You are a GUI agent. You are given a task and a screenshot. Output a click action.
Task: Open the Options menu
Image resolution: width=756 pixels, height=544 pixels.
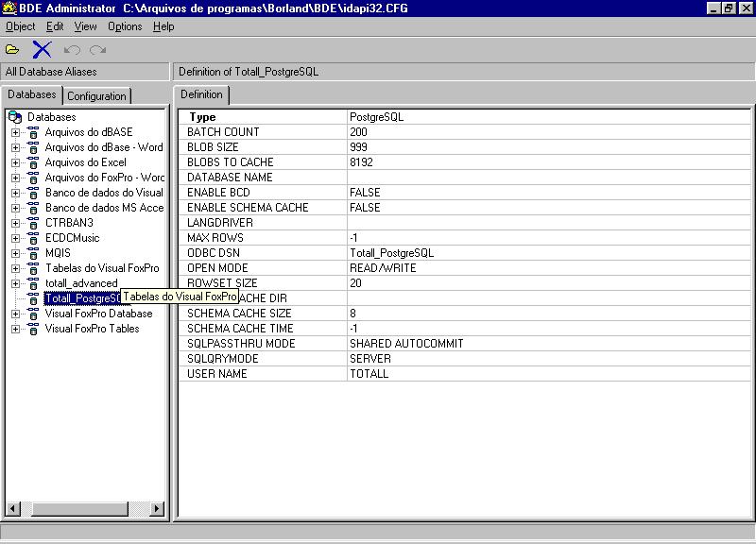[x=125, y=26]
